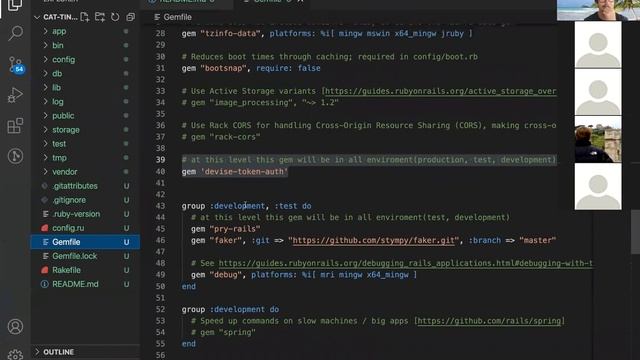The image size is (640, 360).
Task: Follow the debugging_rails_applications guide link
Action: click(x=405, y=263)
